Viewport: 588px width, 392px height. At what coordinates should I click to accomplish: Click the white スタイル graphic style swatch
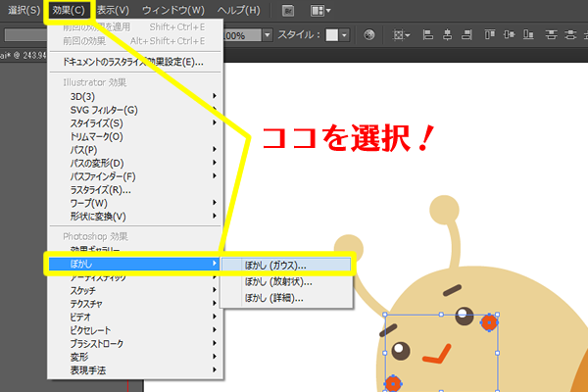331,35
